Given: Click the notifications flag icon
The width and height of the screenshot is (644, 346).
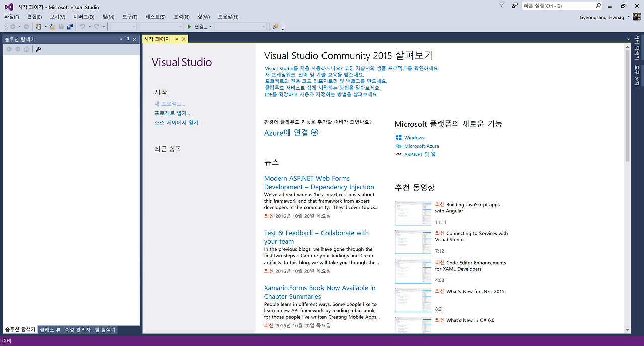Looking at the screenshot, I should point(502,6).
